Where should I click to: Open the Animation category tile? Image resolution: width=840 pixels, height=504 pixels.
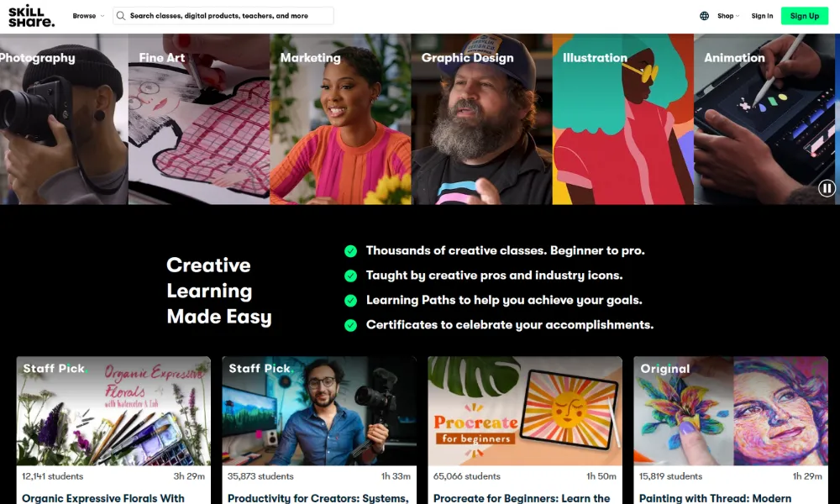pos(764,119)
